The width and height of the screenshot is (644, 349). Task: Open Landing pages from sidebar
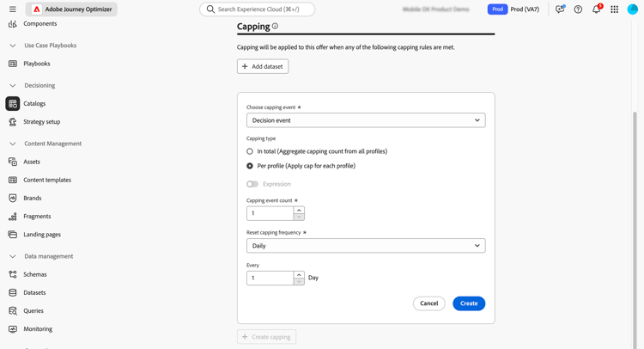point(42,235)
